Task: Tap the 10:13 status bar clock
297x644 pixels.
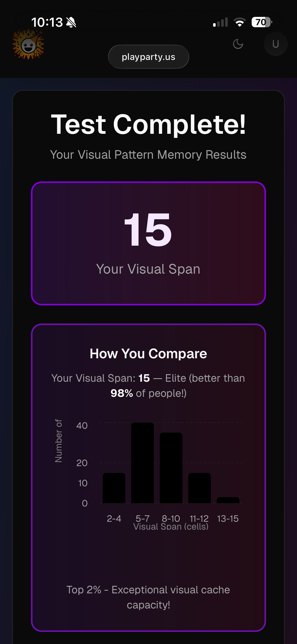Action: tap(47, 22)
